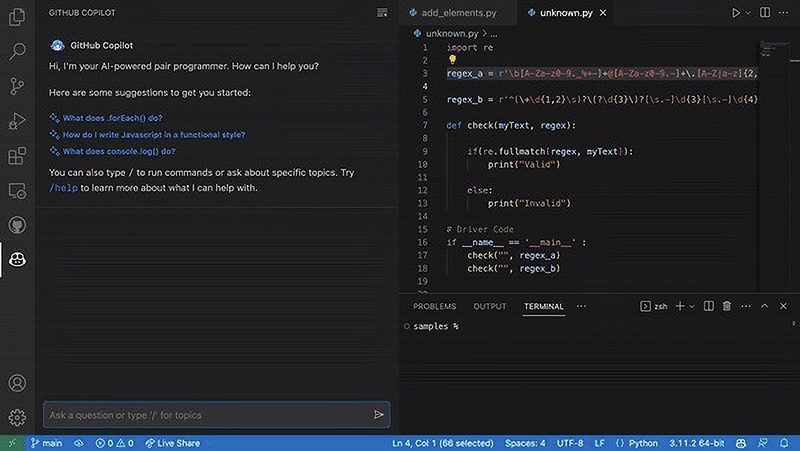This screenshot has height=451, width=800.
Task: Open Source Control view
Action: [x=17, y=86]
